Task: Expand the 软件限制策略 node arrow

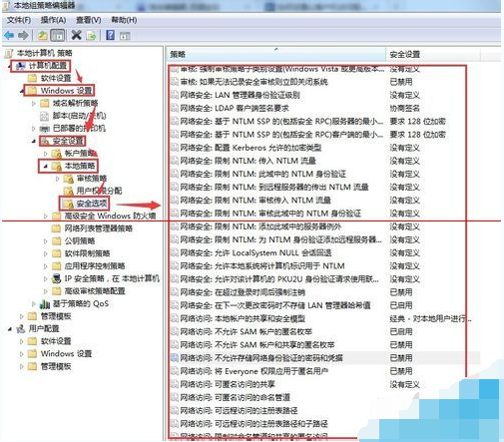Action: click(x=46, y=253)
